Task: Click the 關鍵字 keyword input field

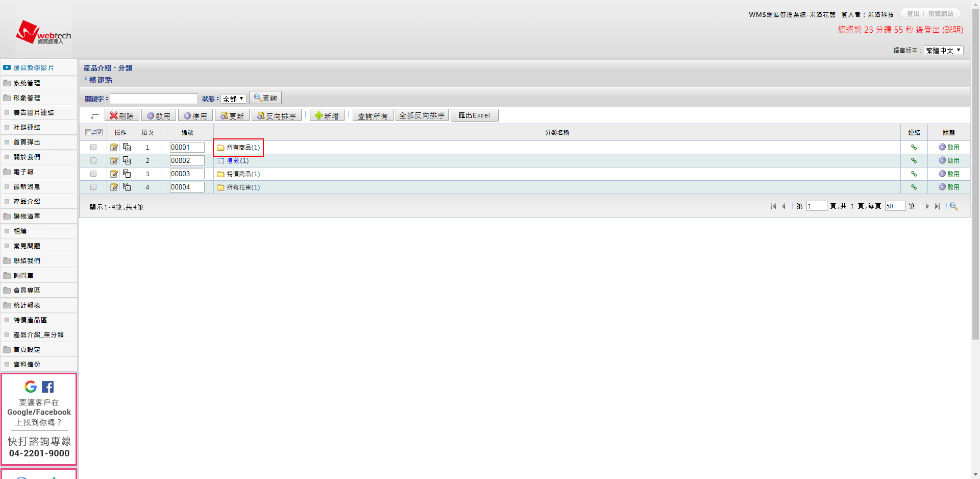Action: coord(154,99)
